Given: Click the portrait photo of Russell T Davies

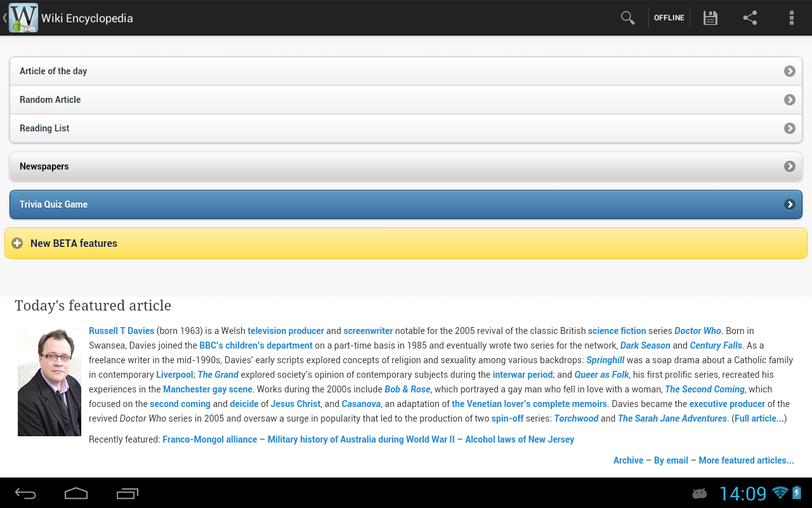Looking at the screenshot, I should tap(49, 381).
